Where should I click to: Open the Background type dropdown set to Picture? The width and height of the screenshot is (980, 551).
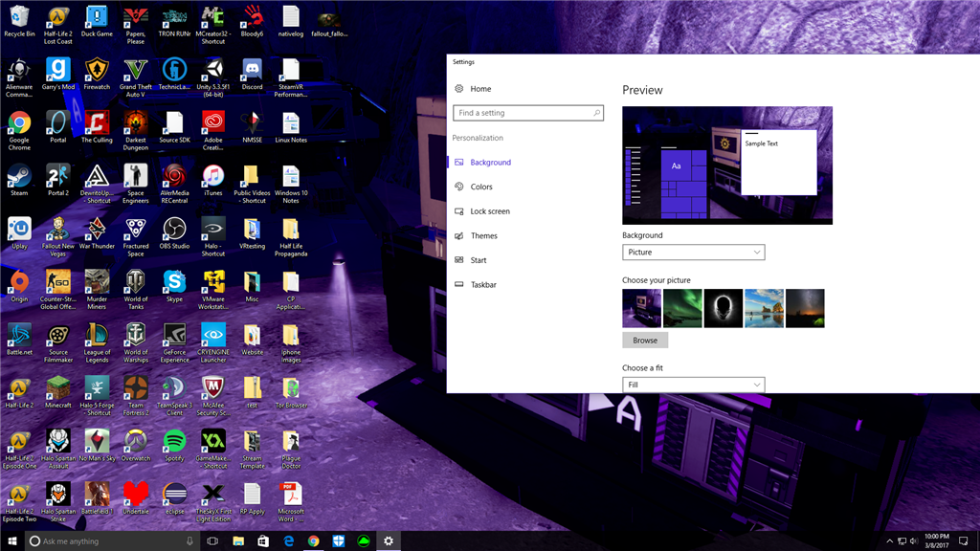[x=693, y=253]
